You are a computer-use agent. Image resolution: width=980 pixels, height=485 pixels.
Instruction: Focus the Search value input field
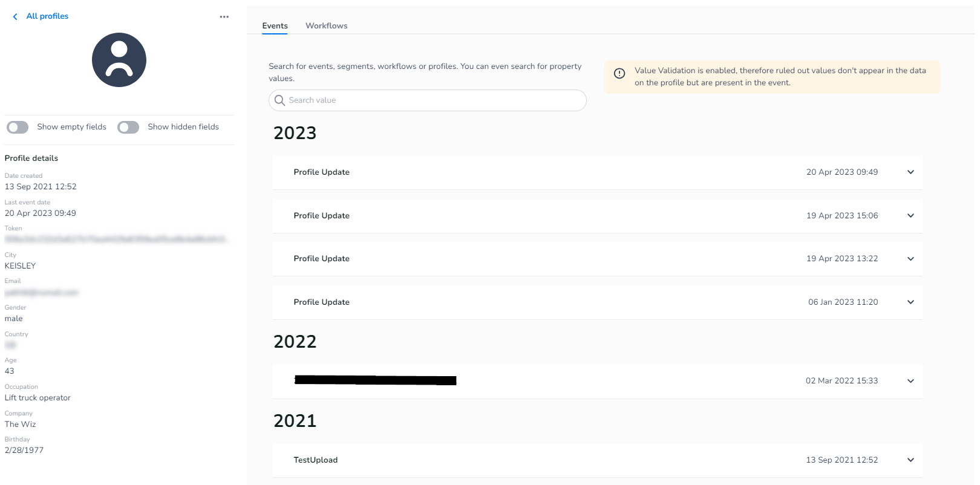[x=433, y=100]
